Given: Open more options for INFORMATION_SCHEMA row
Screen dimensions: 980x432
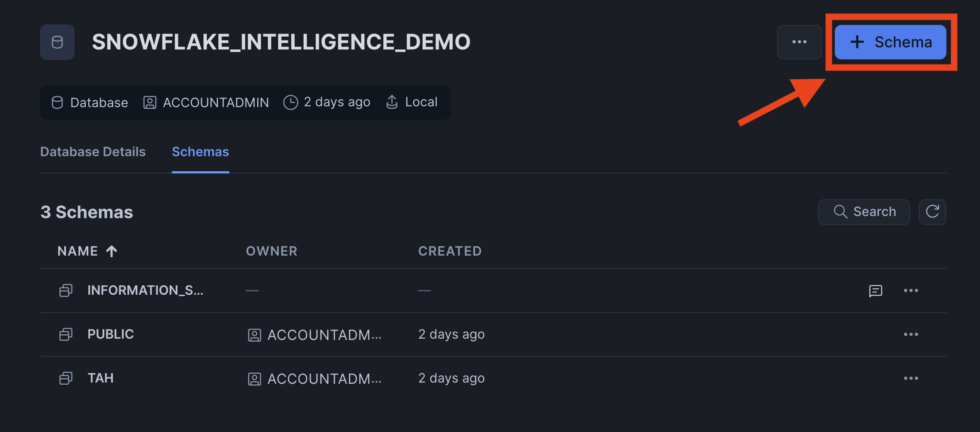Looking at the screenshot, I should (911, 291).
